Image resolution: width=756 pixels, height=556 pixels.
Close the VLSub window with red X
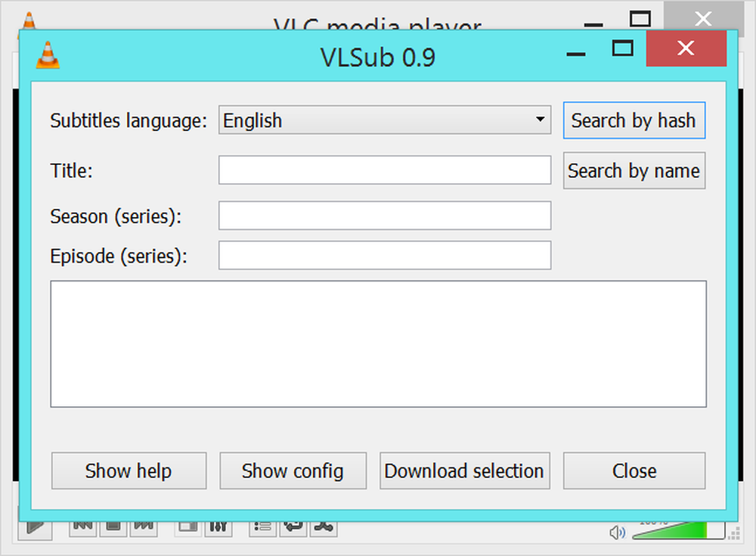click(686, 48)
